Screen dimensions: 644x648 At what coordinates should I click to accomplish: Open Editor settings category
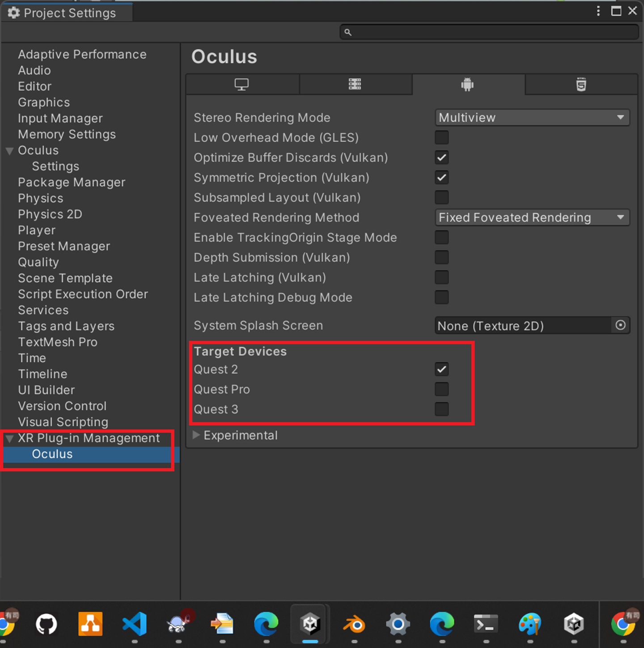pyautogui.click(x=35, y=86)
